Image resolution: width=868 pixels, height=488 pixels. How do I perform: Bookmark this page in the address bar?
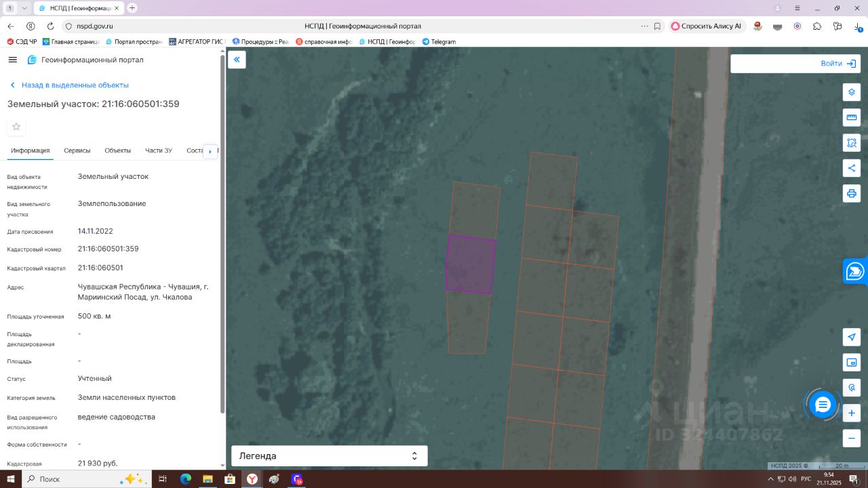(657, 26)
